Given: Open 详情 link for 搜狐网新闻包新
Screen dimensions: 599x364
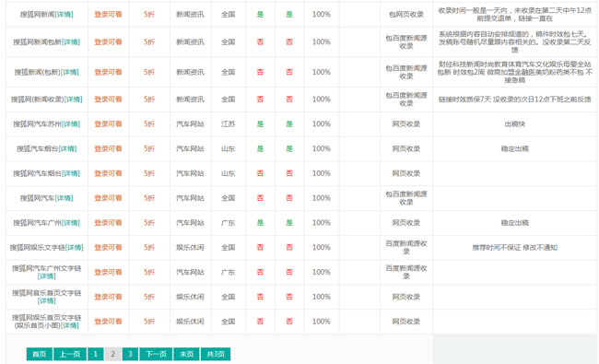Looking at the screenshot, I should pos(71,42).
